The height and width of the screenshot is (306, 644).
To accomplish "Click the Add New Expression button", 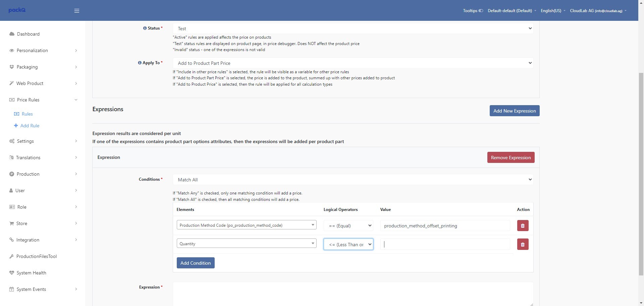I will point(515,111).
